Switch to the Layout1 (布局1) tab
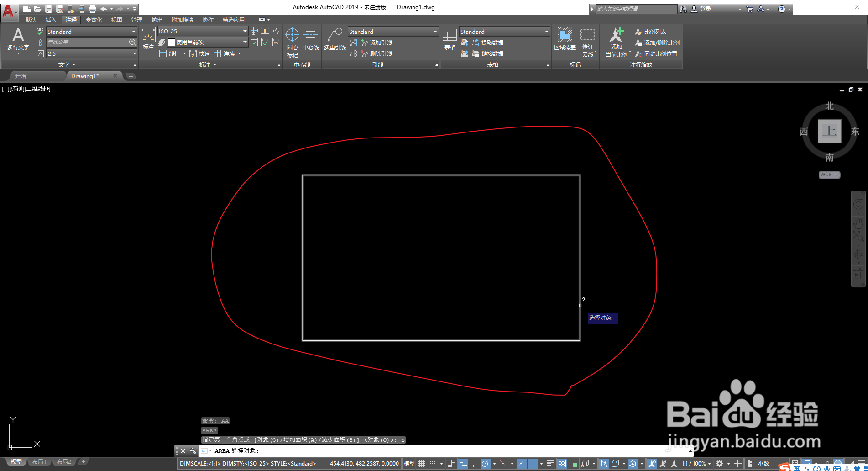Viewport: 868px width, 471px height. [39, 462]
